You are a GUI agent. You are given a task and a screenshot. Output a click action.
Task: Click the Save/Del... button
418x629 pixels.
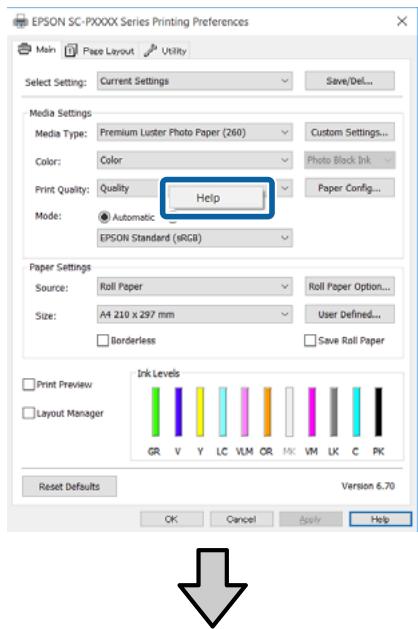pyautogui.click(x=349, y=81)
